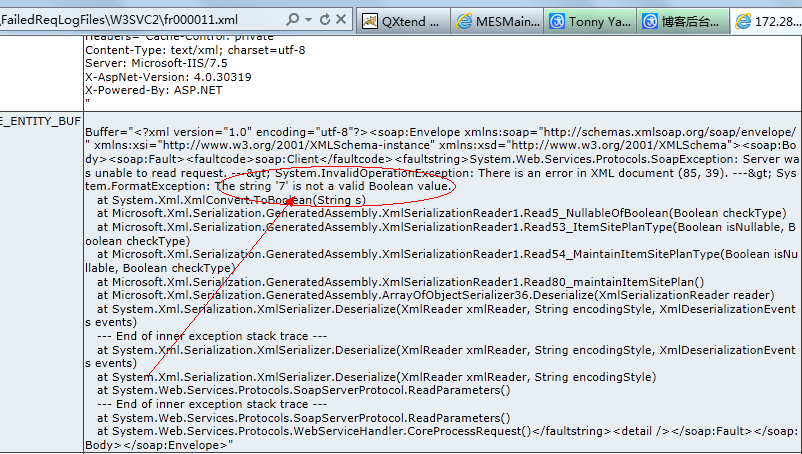The width and height of the screenshot is (802, 454).
Task: Open the address bar dropdown arrow
Action: click(308, 19)
